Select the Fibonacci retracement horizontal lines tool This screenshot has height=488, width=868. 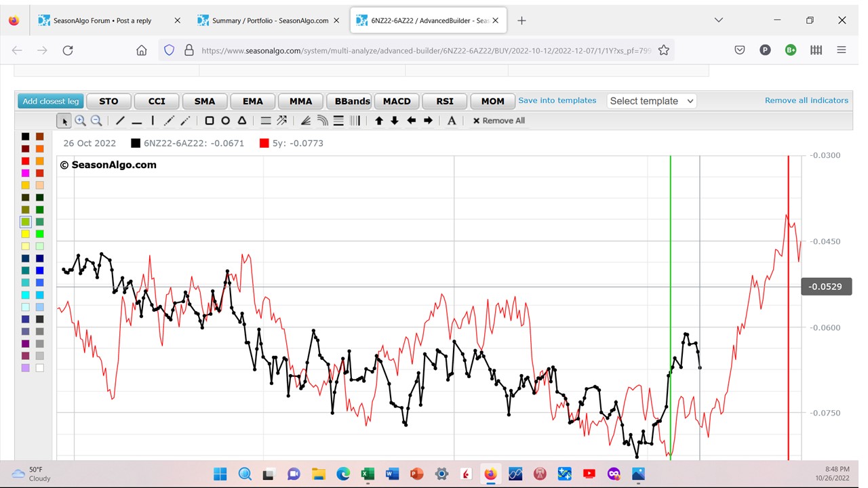[x=338, y=121]
